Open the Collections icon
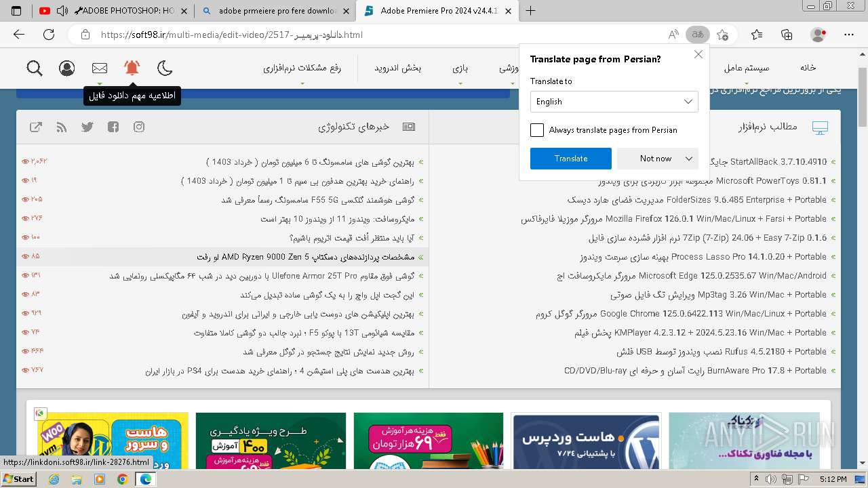The image size is (868, 488). click(x=787, y=35)
